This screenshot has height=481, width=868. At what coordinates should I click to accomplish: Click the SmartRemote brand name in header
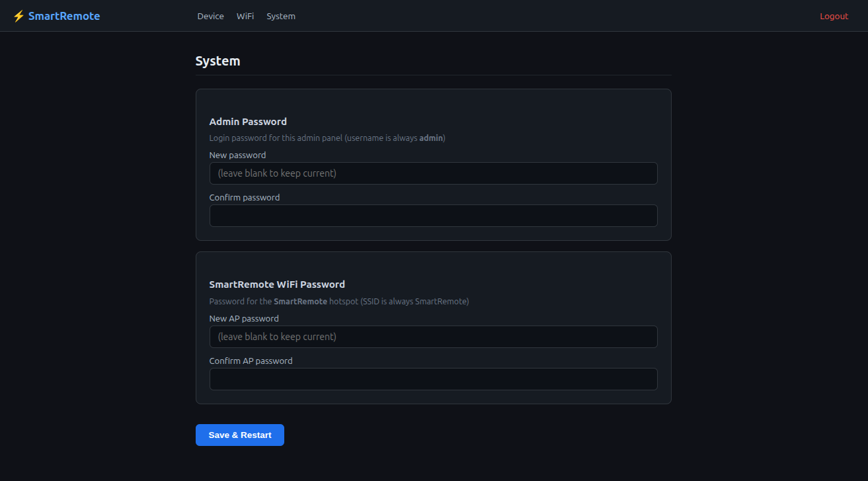coord(64,16)
